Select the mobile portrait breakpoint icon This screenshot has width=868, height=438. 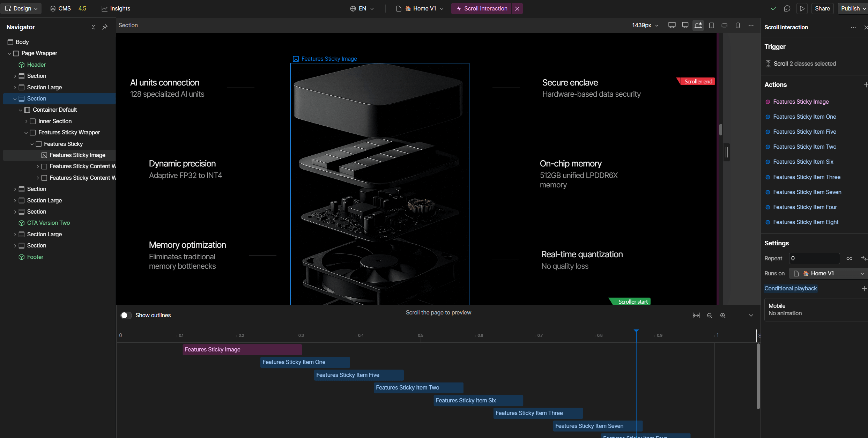737,25
